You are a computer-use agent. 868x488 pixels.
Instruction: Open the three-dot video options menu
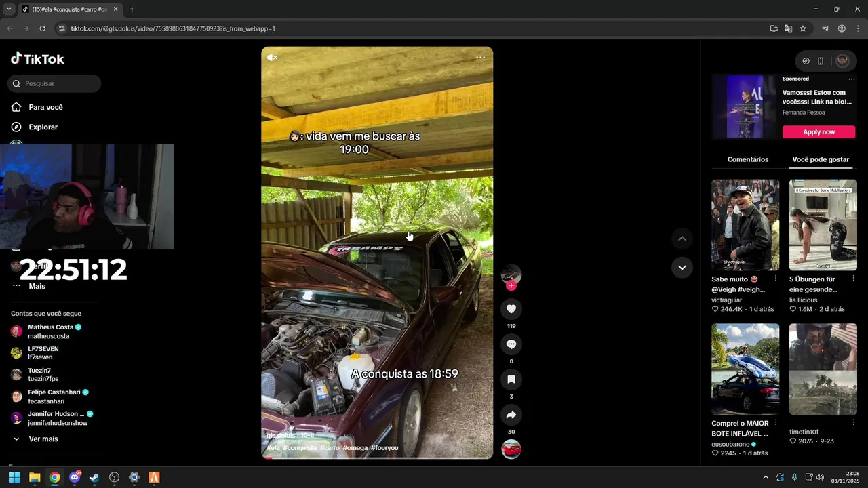tap(480, 58)
